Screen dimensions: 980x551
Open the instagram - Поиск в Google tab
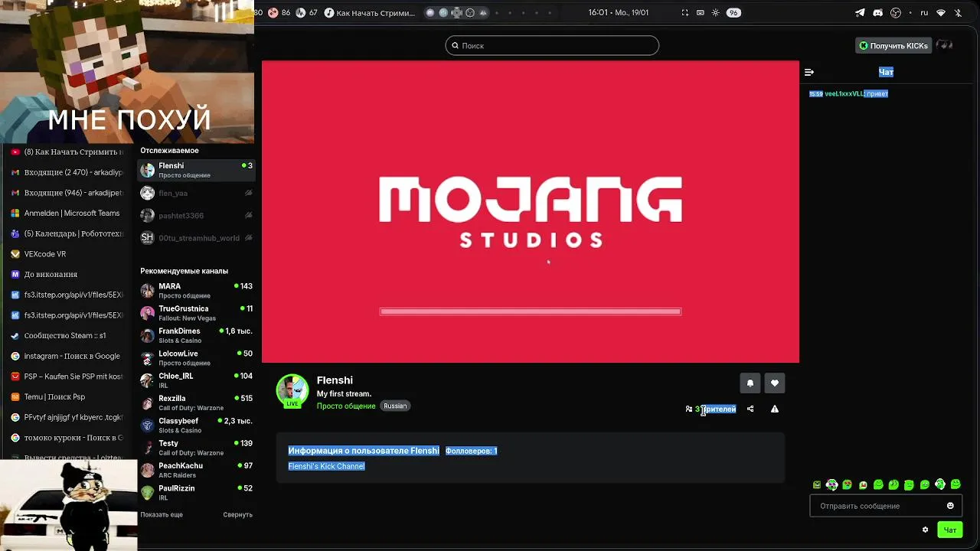click(67, 356)
